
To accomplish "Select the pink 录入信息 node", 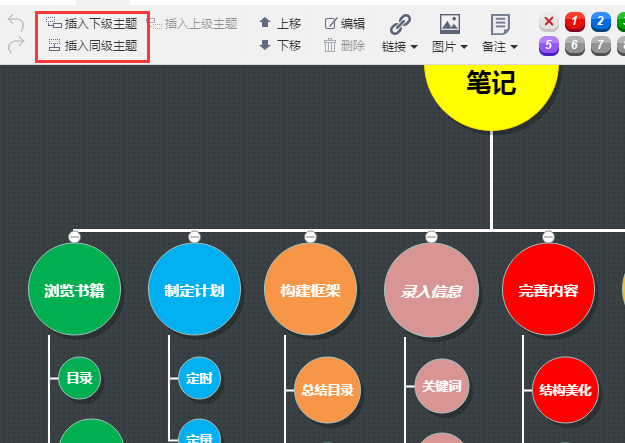I will pyautogui.click(x=431, y=290).
